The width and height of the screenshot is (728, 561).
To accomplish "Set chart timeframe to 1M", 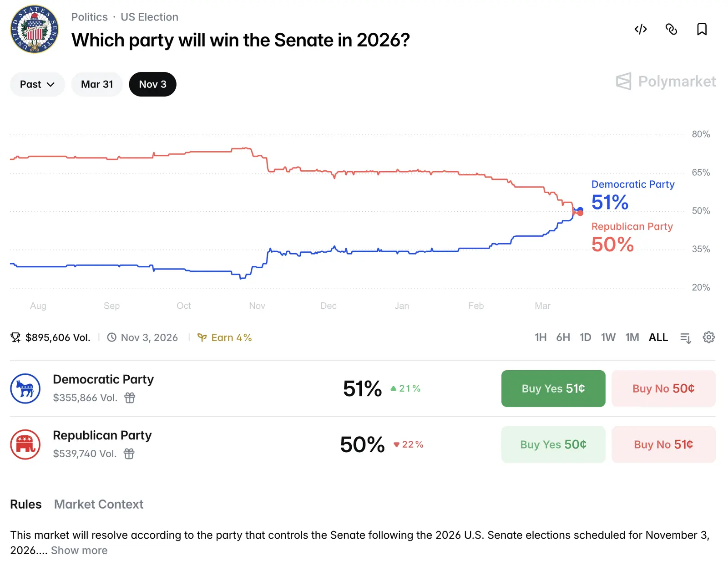I will tap(632, 337).
